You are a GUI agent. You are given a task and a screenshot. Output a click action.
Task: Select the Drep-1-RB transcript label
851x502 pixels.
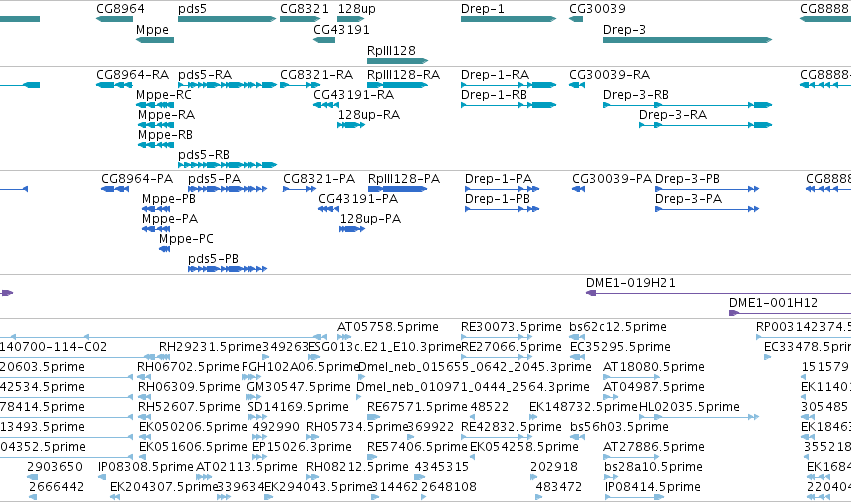pos(493,94)
